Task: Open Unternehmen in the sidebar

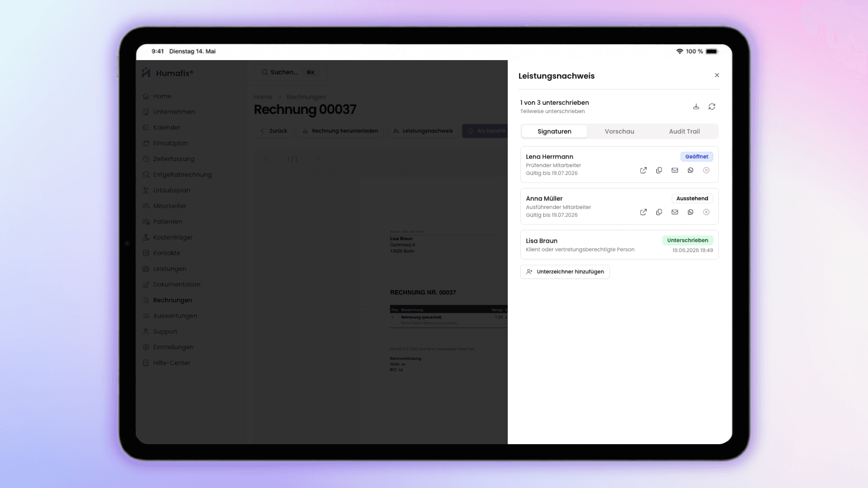Action: 169,112
